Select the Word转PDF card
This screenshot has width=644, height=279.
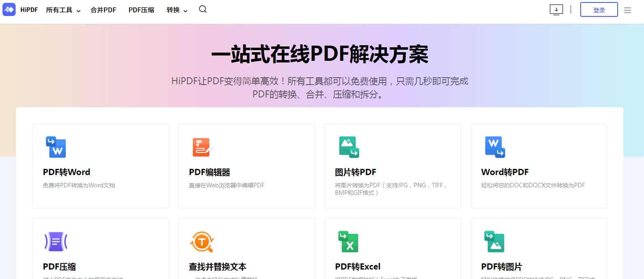(x=539, y=166)
